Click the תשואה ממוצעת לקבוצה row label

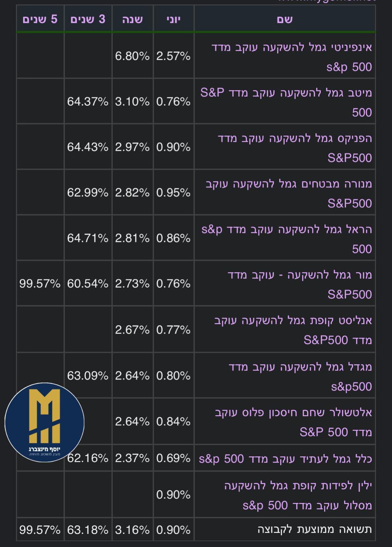click(314, 530)
